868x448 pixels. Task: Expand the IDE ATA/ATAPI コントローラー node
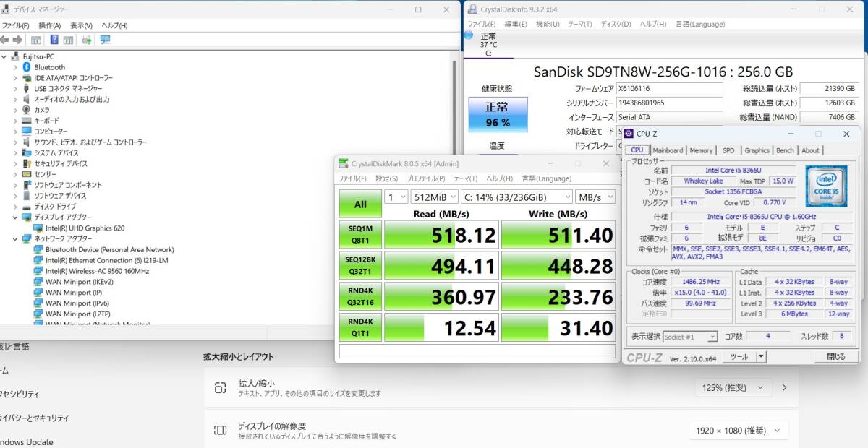click(15, 78)
